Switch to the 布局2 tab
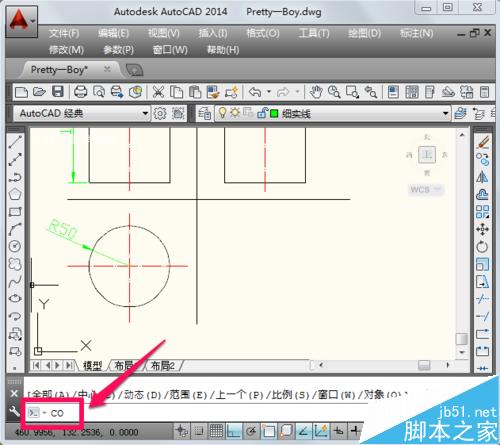 click(x=162, y=366)
